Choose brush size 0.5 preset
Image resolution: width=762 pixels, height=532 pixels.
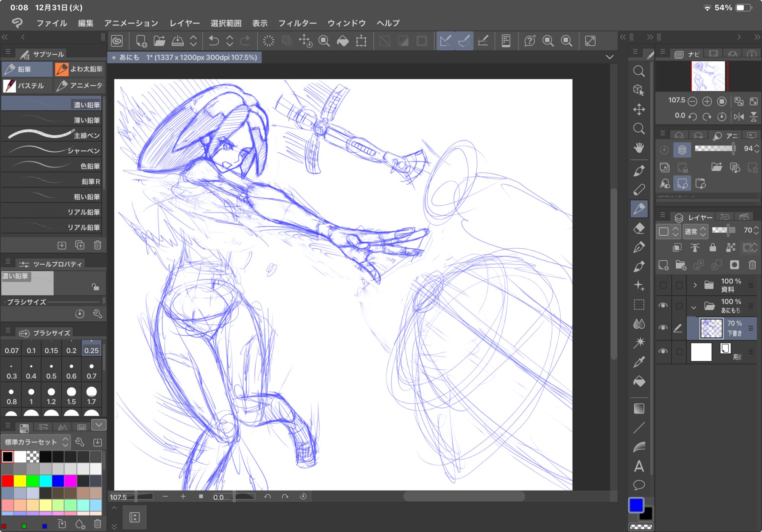[x=51, y=371]
